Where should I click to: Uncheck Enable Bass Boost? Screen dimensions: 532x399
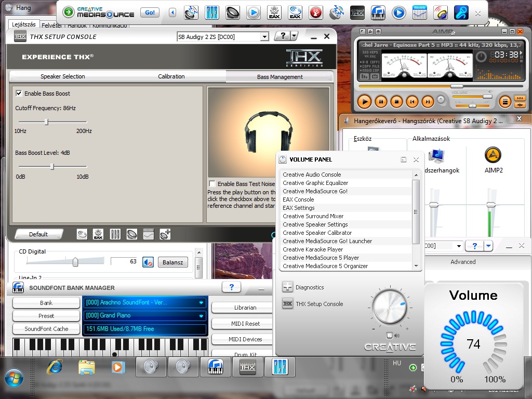click(19, 94)
